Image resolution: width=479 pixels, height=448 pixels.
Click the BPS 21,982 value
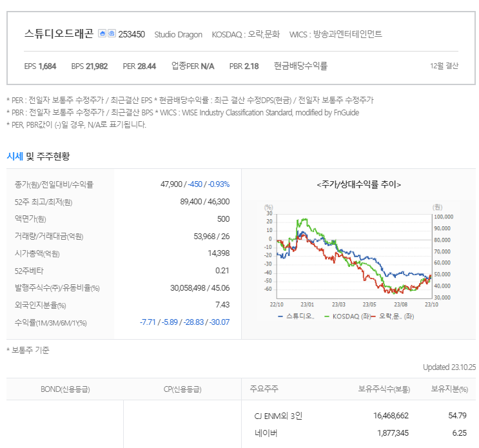coord(89,66)
